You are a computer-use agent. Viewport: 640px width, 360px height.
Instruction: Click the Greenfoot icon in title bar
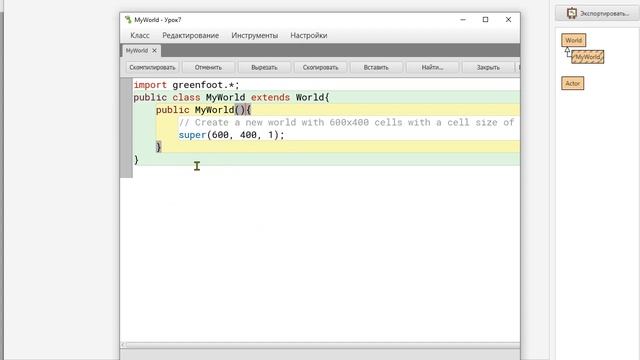coord(128,20)
